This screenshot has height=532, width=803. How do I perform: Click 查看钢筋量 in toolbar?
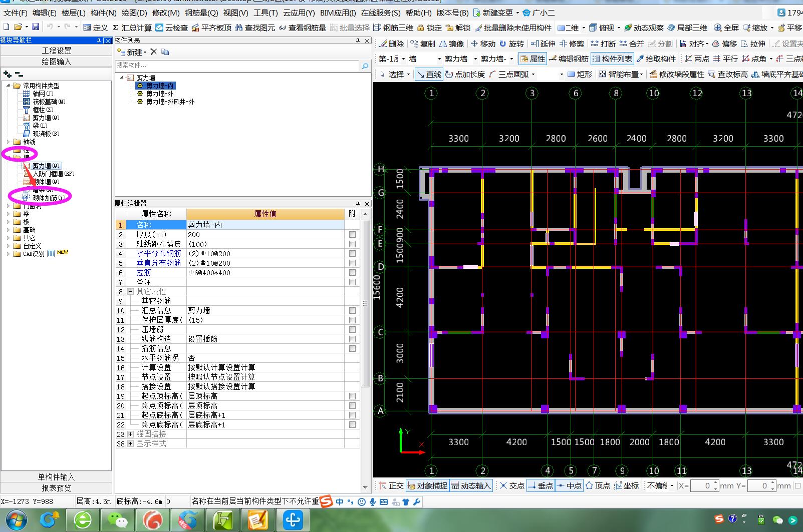pyautogui.click(x=302, y=28)
